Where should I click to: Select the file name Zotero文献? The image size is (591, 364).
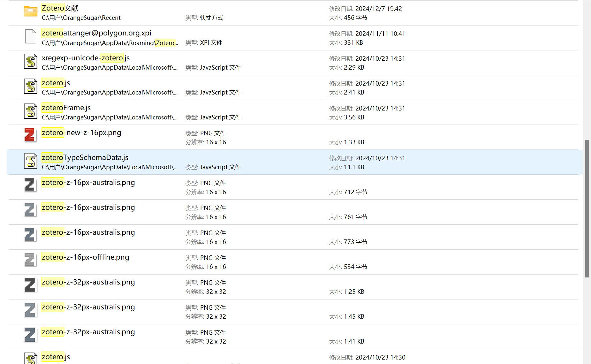click(x=60, y=8)
